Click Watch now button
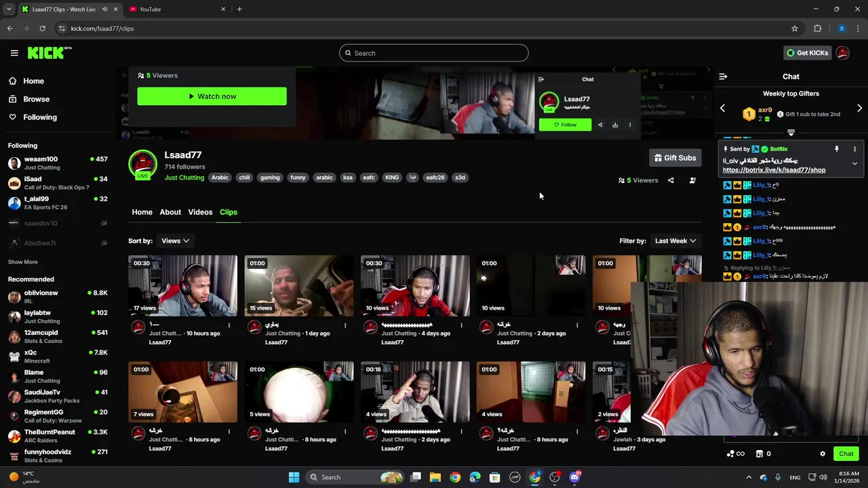Image resolution: width=868 pixels, height=488 pixels. pos(212,96)
